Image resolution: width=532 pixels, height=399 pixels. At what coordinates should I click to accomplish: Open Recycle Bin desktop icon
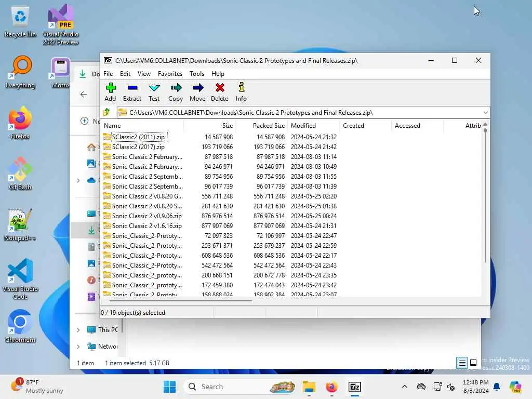20,21
